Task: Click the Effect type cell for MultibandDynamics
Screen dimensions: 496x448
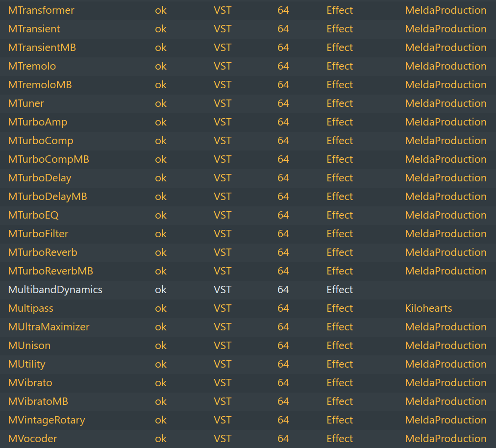Action: (340, 290)
